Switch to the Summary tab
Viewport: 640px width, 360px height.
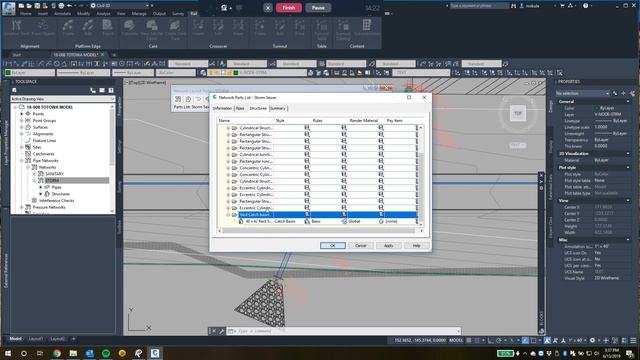[278, 108]
